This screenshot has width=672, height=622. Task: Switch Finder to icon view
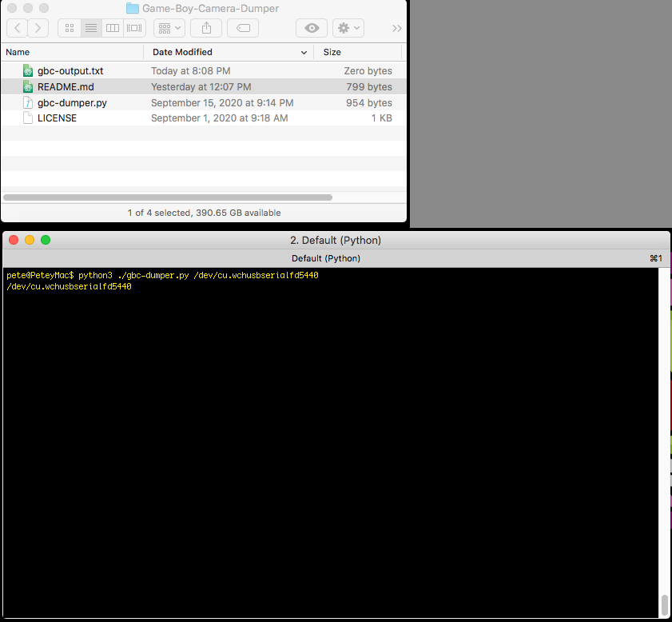pos(70,28)
